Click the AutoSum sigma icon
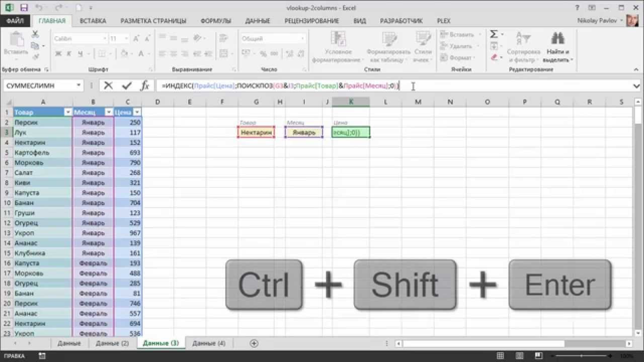The height and width of the screenshot is (362, 644). (x=494, y=35)
